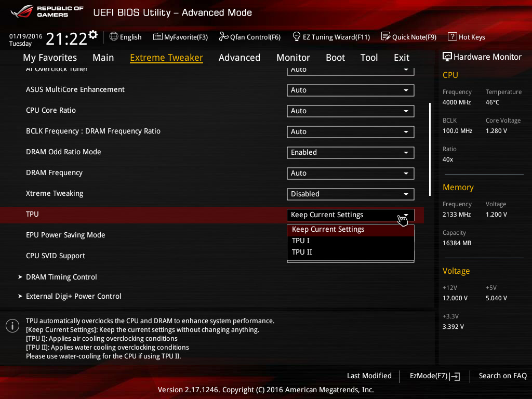532x399 pixels.
Task: Click the DRAM Frequency label
Action: [x=54, y=172]
